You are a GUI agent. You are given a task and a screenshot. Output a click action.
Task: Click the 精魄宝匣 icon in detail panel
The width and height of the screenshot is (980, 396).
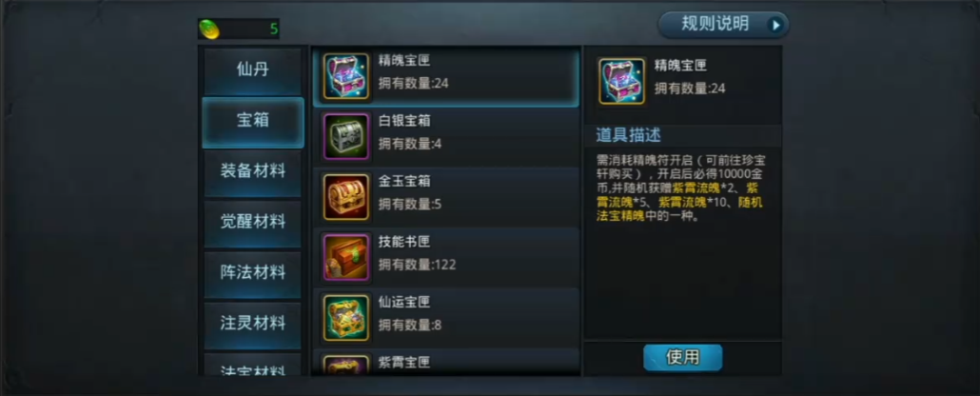pos(622,81)
